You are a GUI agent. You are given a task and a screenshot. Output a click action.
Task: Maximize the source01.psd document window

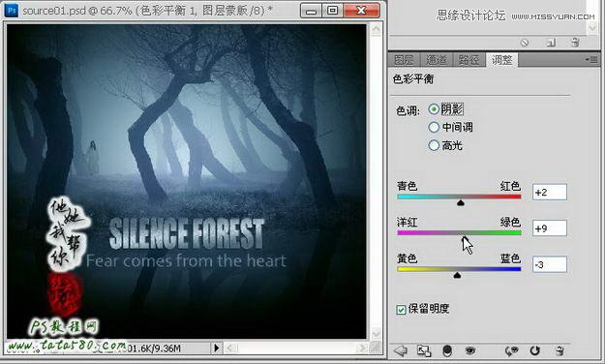click(333, 11)
